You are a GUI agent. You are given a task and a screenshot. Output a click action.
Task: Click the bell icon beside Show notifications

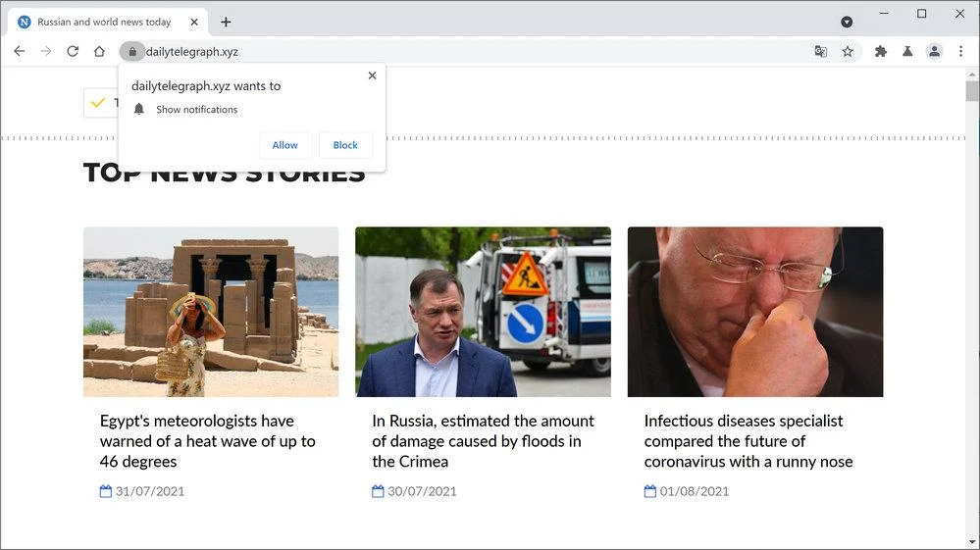tap(138, 109)
